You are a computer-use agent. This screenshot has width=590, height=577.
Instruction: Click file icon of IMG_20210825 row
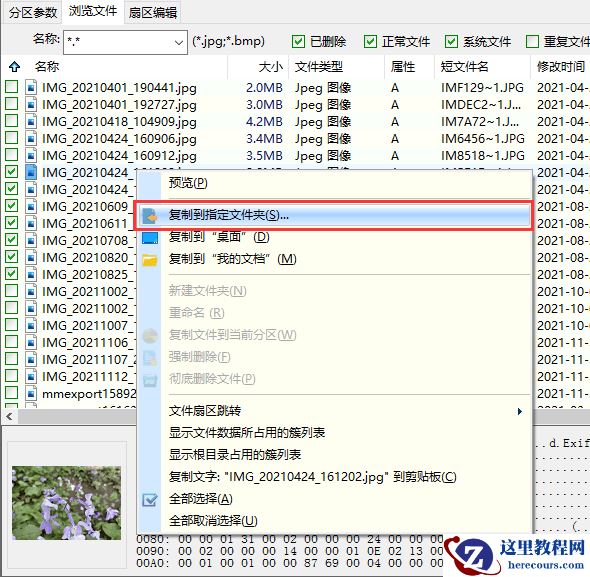(31, 274)
